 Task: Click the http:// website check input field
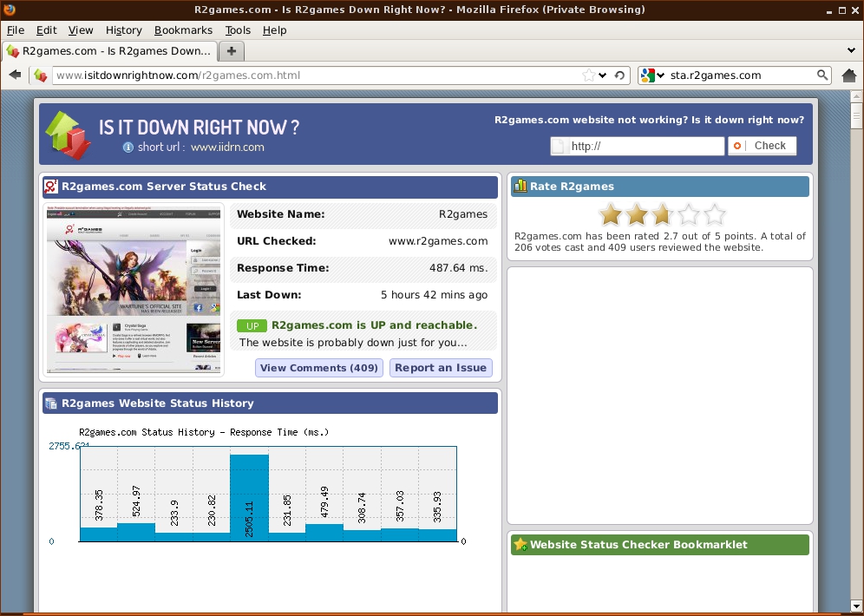[x=645, y=146]
